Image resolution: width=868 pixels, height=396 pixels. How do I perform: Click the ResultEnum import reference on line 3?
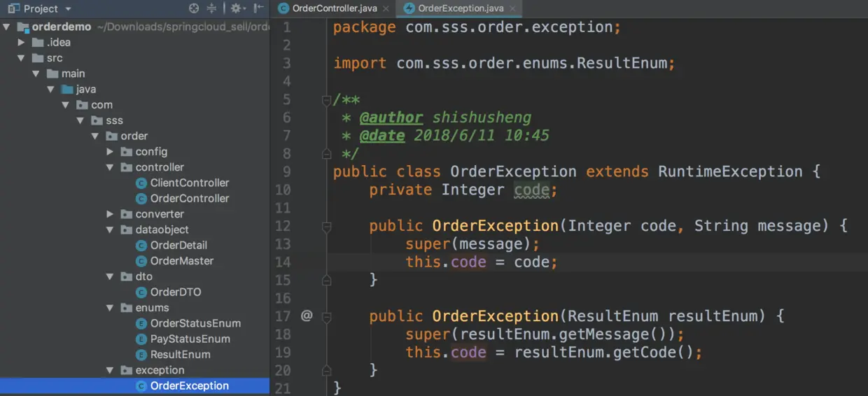622,63
